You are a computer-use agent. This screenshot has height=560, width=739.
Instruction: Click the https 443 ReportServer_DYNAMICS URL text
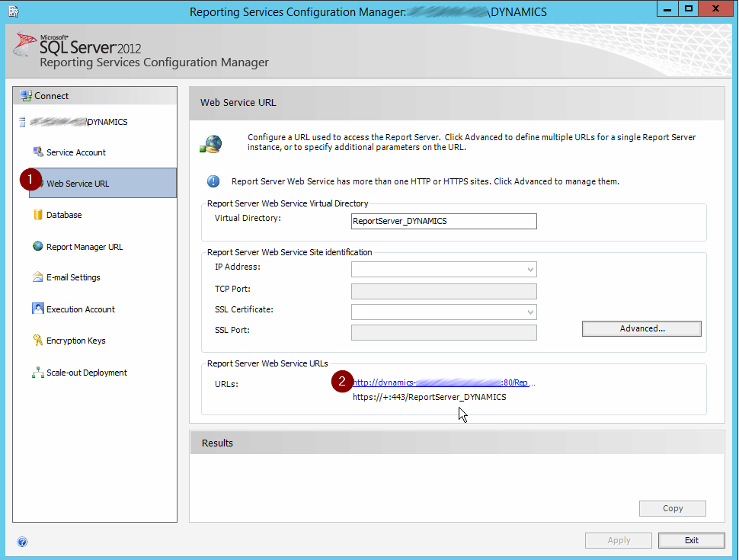[430, 398]
